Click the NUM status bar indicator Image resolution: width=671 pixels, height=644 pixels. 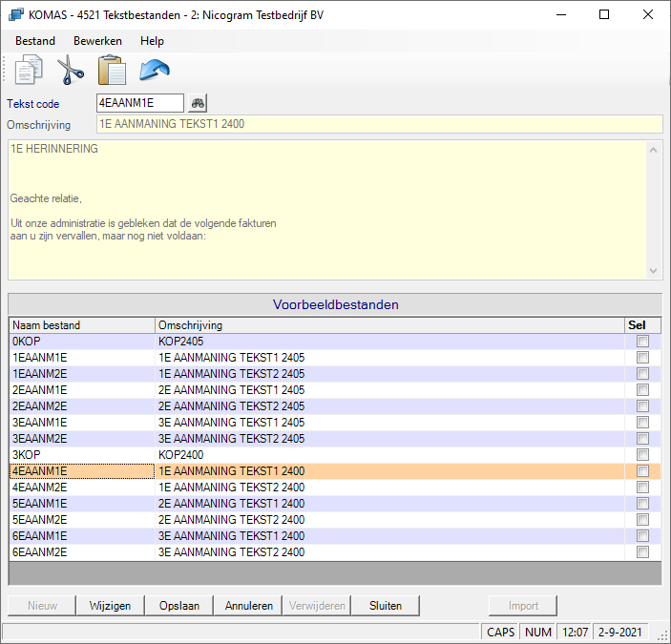pyautogui.click(x=538, y=632)
